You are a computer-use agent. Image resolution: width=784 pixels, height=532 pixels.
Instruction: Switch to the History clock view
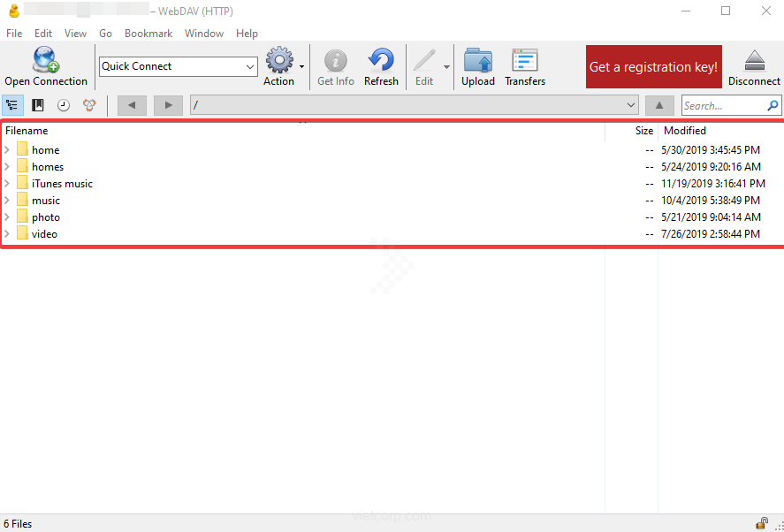[x=64, y=105]
